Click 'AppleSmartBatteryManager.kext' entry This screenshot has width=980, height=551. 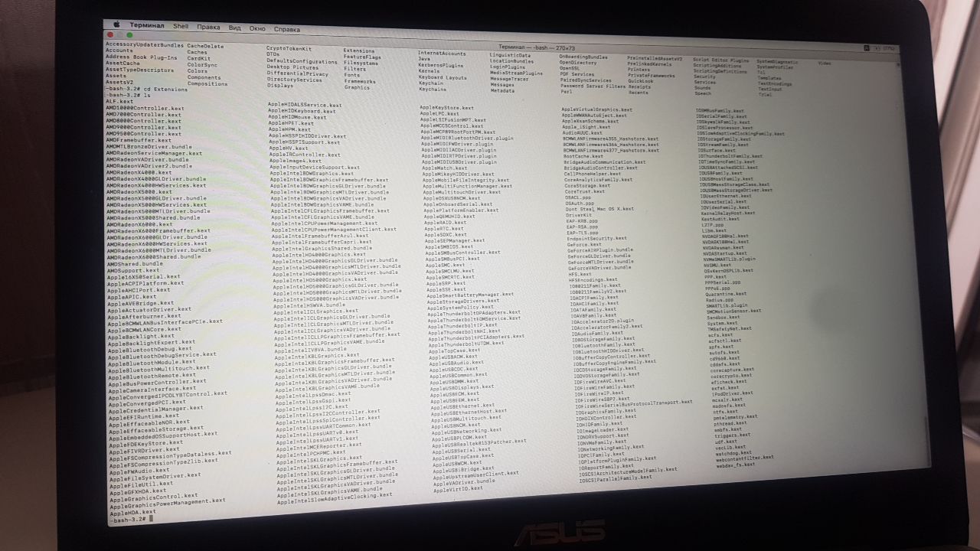click(471, 295)
